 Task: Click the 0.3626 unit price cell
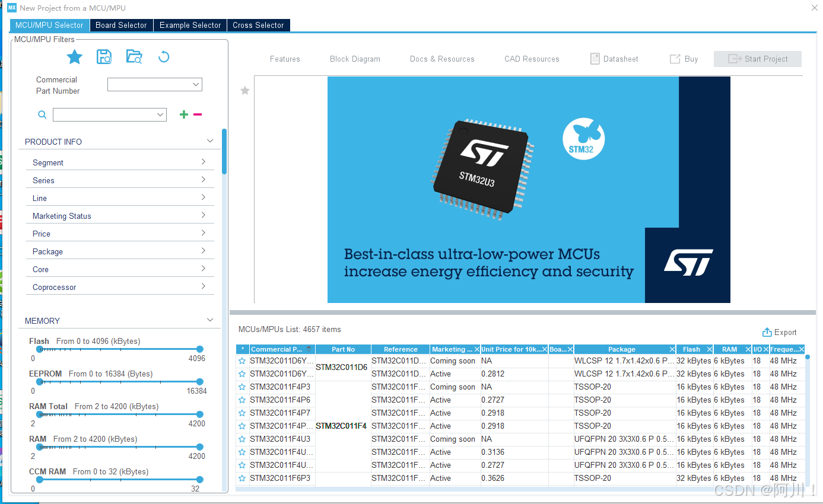click(514, 478)
